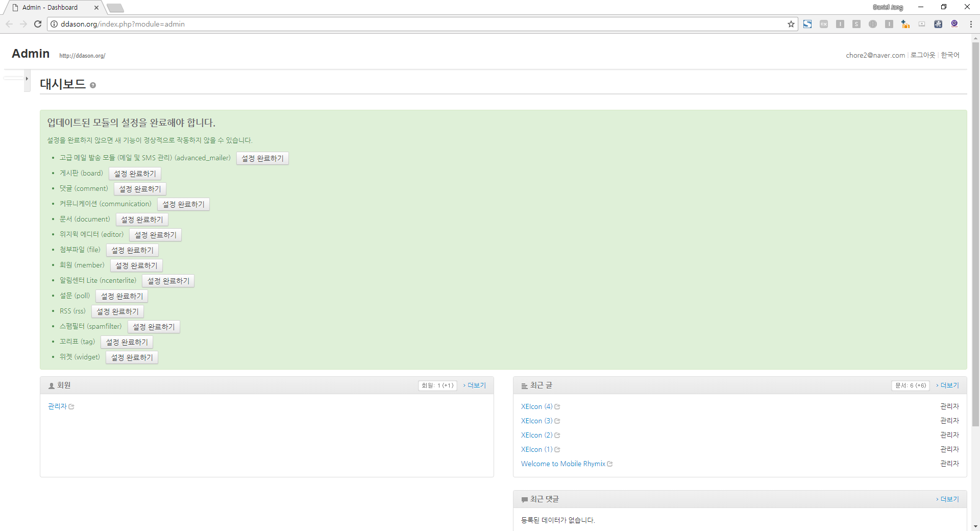
Task: Complete setup for the spamfilter module
Action: point(154,327)
